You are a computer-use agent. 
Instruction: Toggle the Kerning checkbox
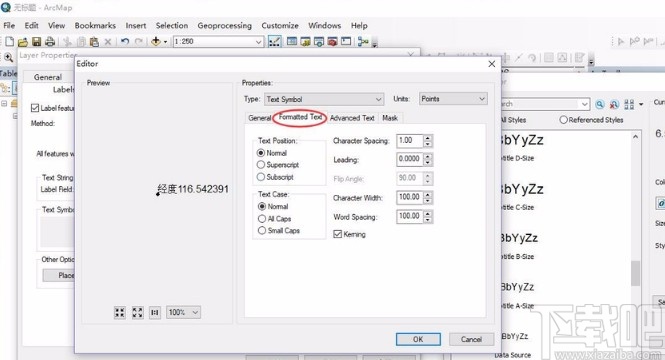[338, 234]
